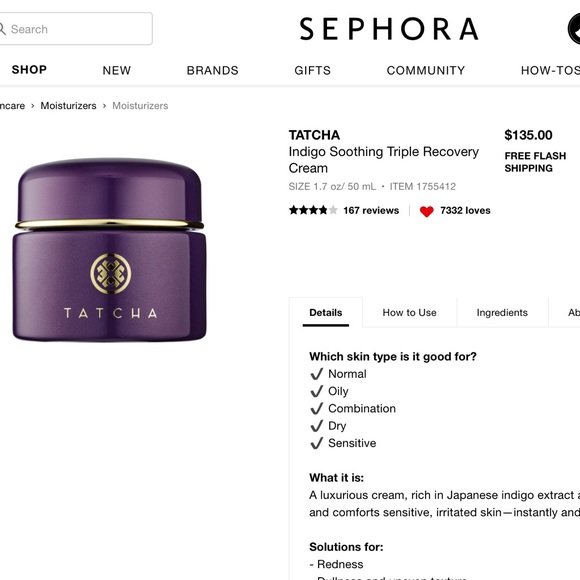Click the checkmark next to Normal
Image resolution: width=580 pixels, height=580 pixels.
point(317,374)
